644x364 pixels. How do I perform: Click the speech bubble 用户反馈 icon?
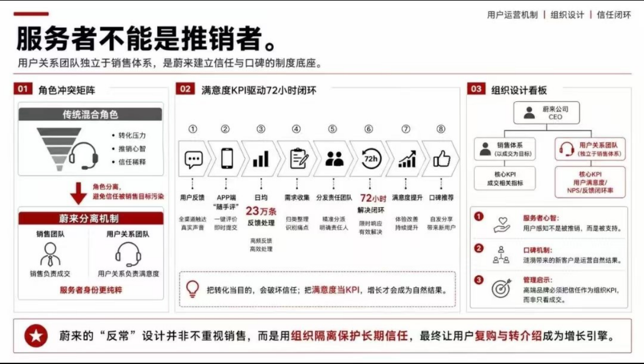point(194,158)
